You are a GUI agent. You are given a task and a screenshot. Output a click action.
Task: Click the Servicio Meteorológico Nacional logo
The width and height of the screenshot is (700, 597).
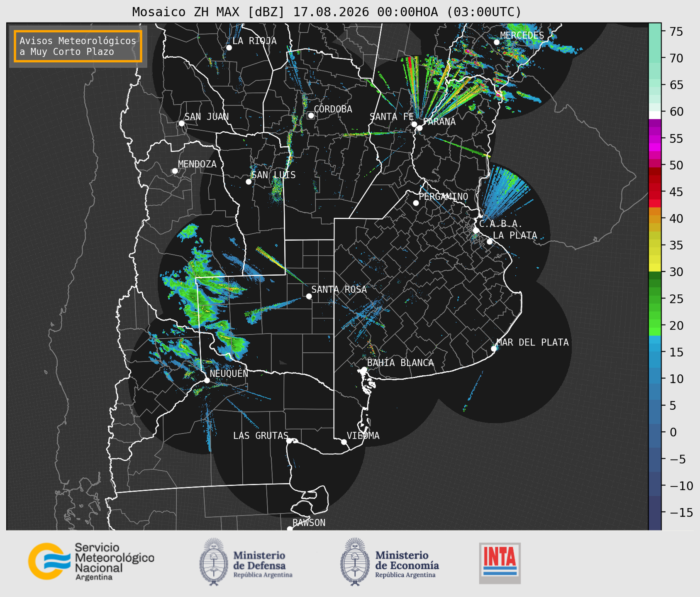91,561
